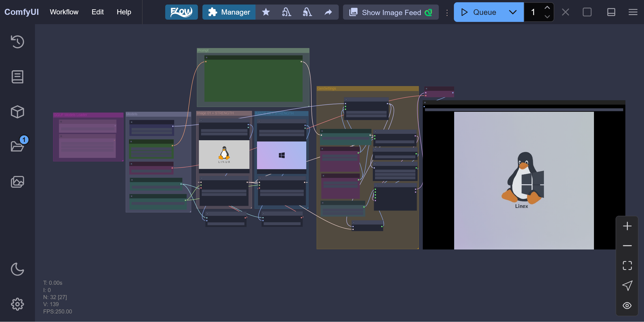
Task: Open the Edit menu
Action: click(x=98, y=12)
